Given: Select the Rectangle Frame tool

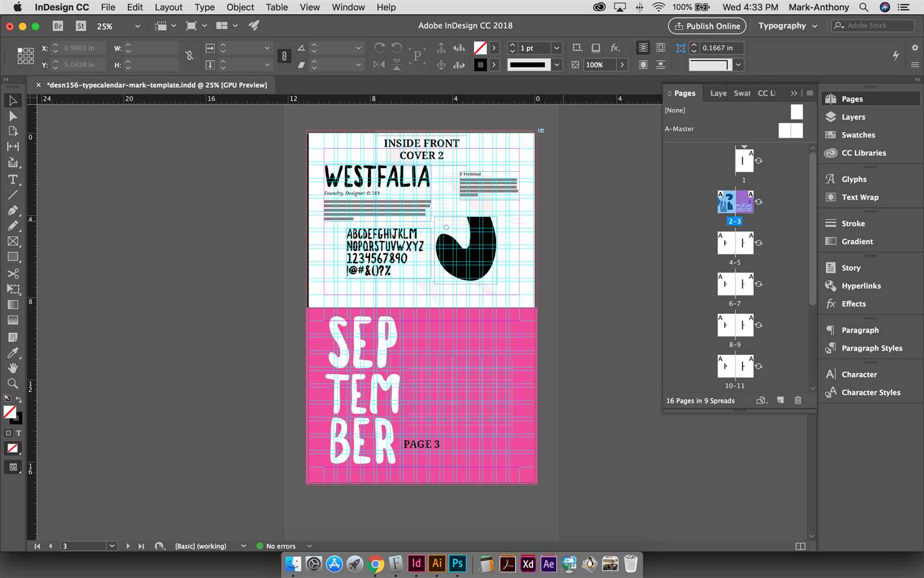Looking at the screenshot, I should [13, 242].
